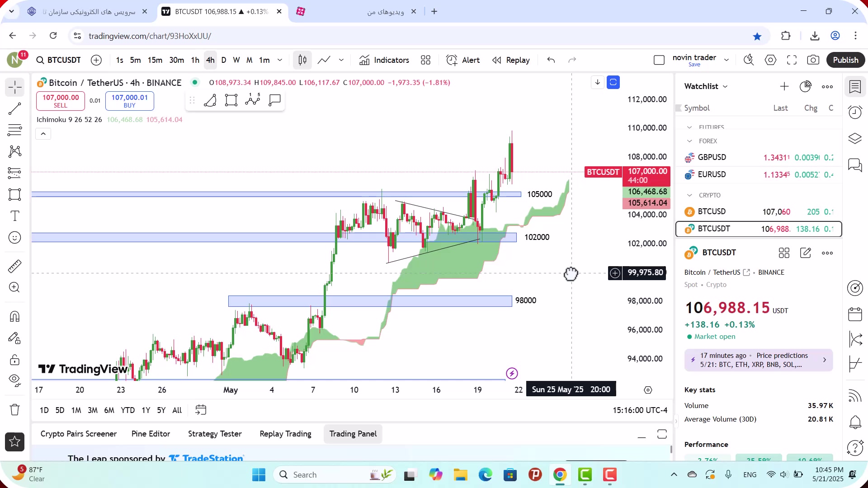This screenshot has width=868, height=488.
Task: Open Price predictions news item
Action: 759,360
